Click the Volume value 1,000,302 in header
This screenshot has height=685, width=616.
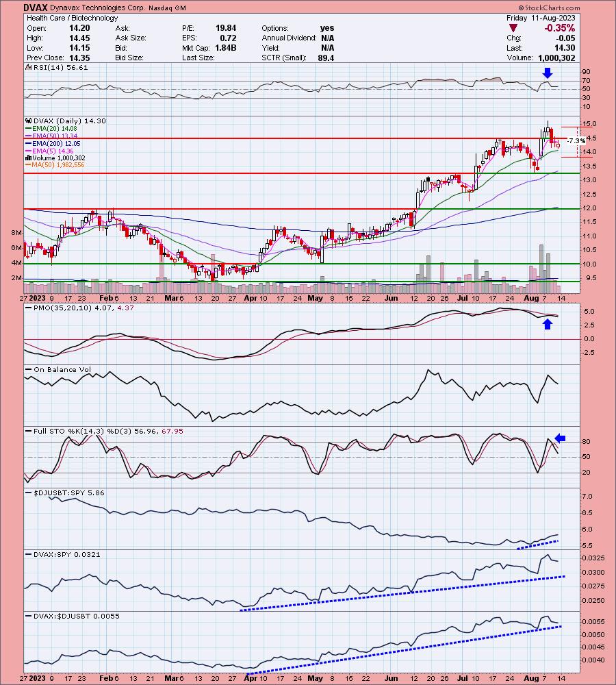(x=556, y=58)
